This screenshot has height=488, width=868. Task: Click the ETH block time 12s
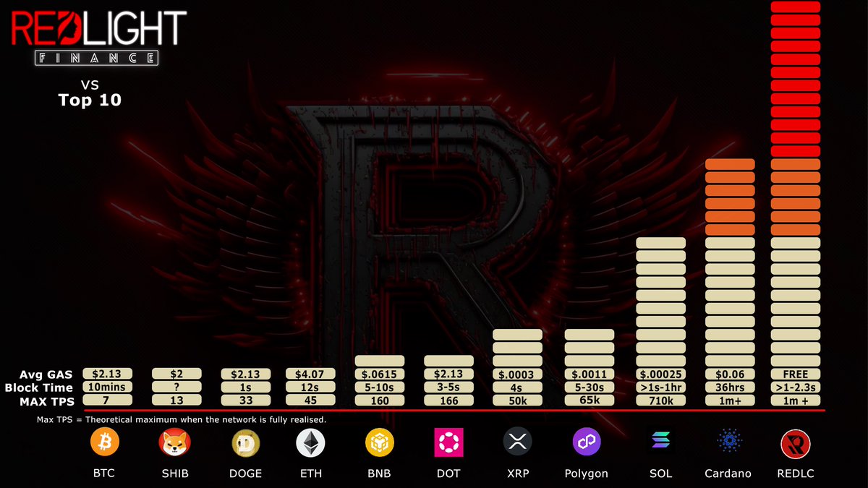tap(311, 387)
